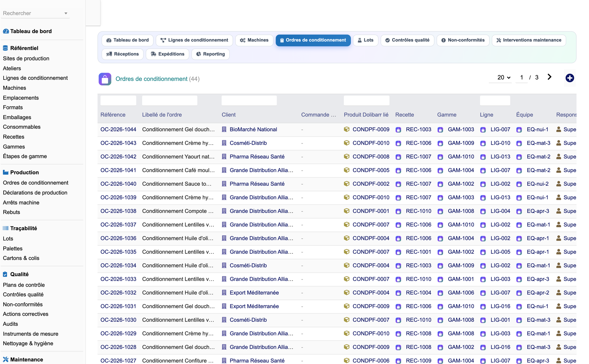The width and height of the screenshot is (589, 364).
Task: Open the Réceptions tab
Action: tap(123, 54)
